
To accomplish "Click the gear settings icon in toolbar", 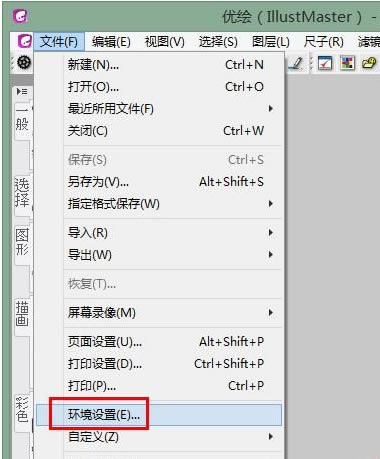I will [24, 63].
